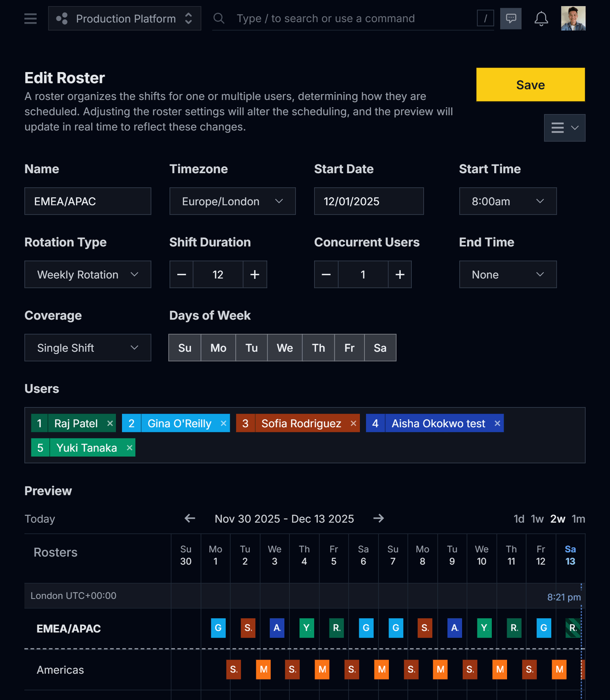Screen dimensions: 610x700
Task: Switch preview to 1d view
Action: (518, 519)
